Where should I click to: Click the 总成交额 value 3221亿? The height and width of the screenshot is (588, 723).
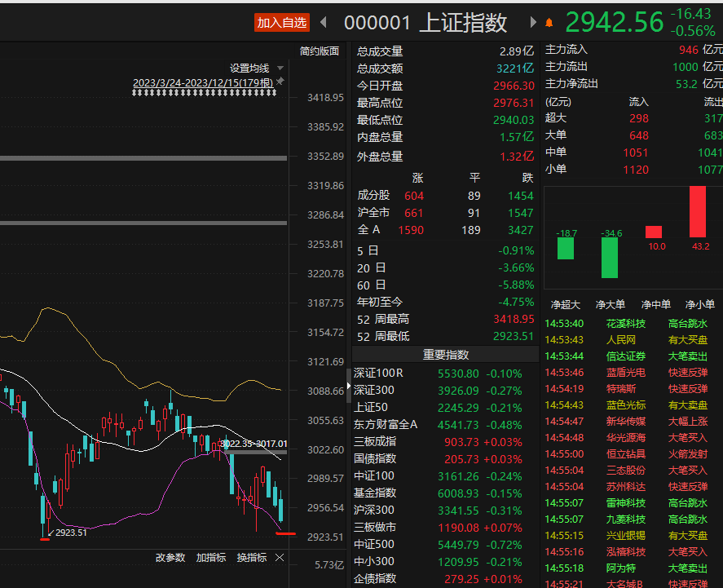pos(515,69)
